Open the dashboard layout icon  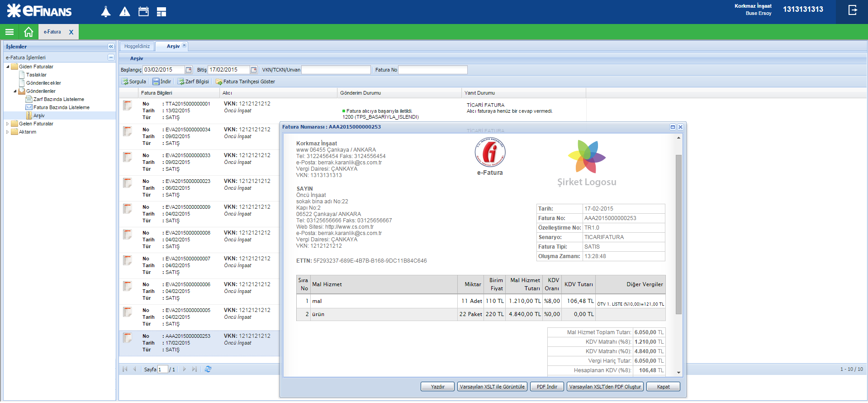click(x=161, y=12)
